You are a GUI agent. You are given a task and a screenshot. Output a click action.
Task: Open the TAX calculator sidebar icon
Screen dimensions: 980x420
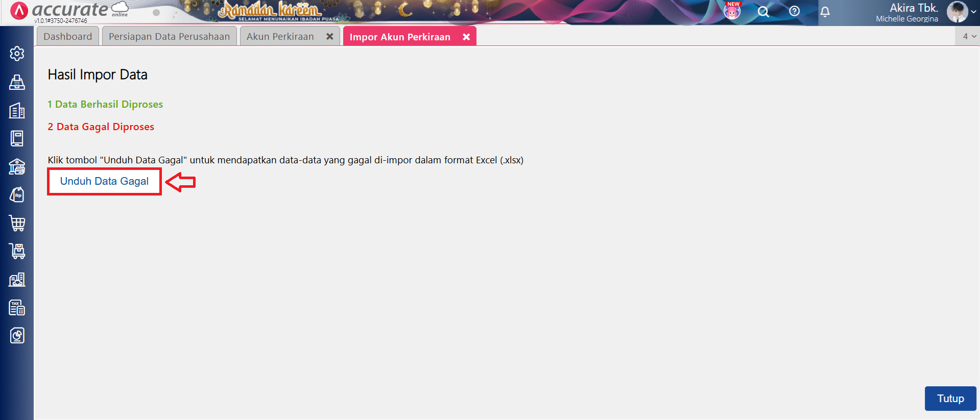pyautogui.click(x=17, y=308)
